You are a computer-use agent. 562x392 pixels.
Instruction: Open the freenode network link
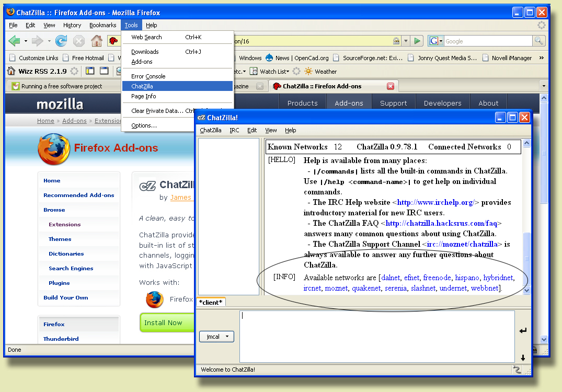[437, 278]
